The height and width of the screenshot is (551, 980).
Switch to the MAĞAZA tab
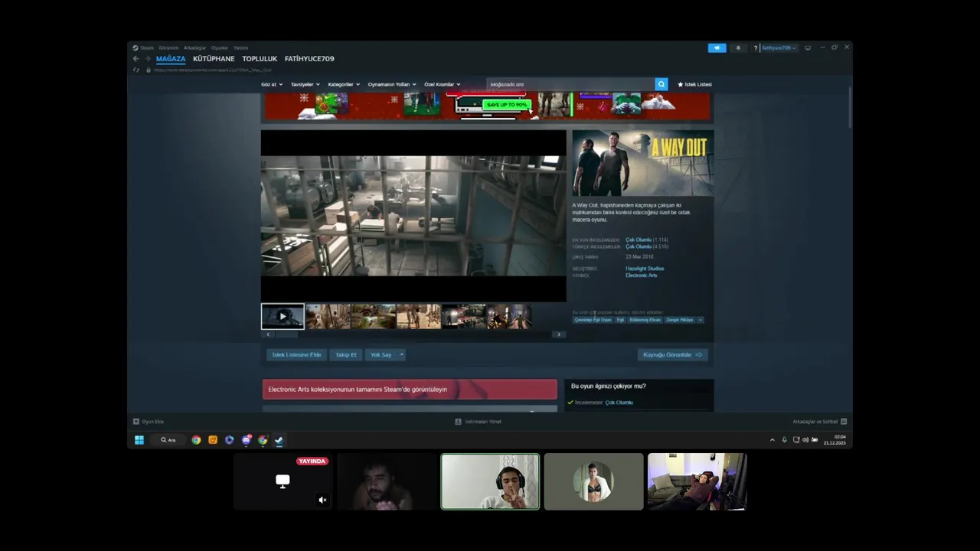[x=171, y=59]
